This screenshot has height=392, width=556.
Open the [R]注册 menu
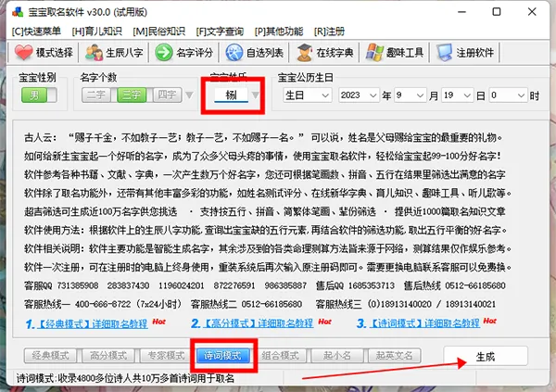(329, 32)
